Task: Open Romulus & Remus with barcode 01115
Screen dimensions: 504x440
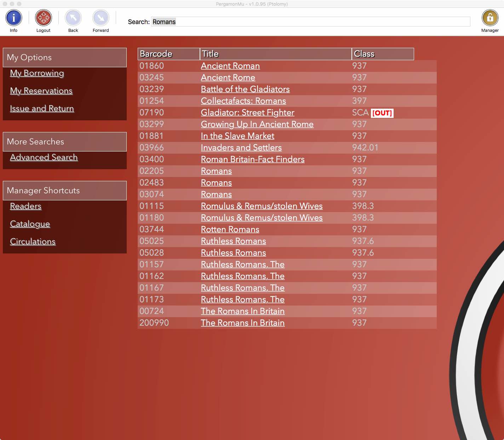Action: (262, 206)
